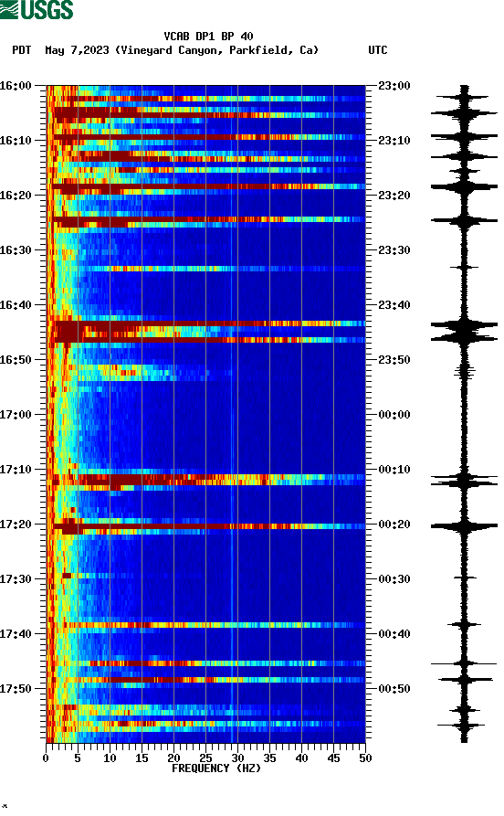The width and height of the screenshot is (504, 816).
Task: Click the seismogram spike near 00:20 UTC
Action: click(x=464, y=526)
